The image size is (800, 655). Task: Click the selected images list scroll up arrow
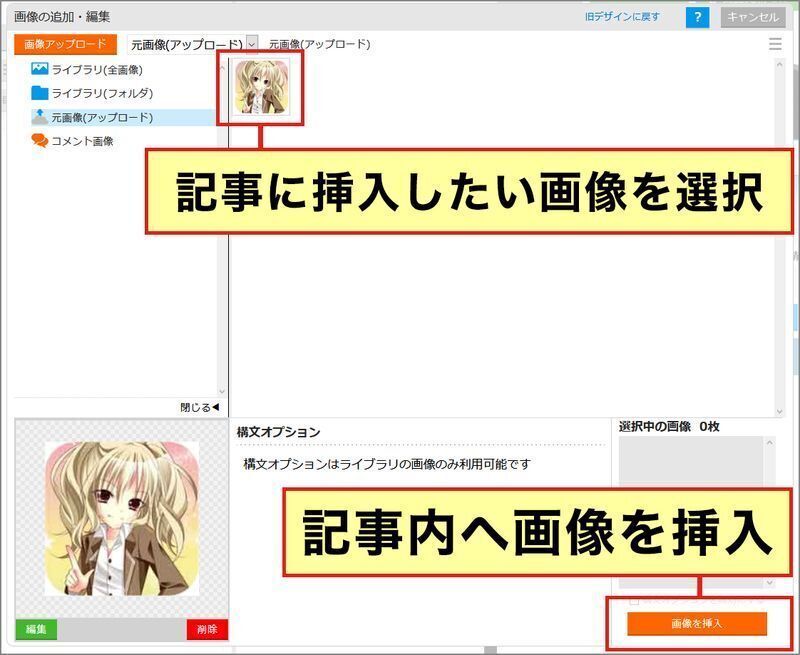769,442
